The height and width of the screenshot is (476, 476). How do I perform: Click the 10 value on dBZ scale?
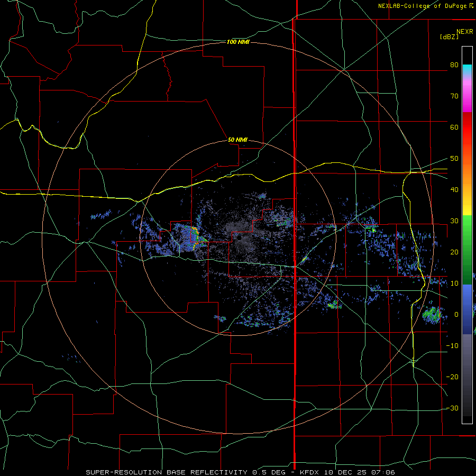[454, 283]
